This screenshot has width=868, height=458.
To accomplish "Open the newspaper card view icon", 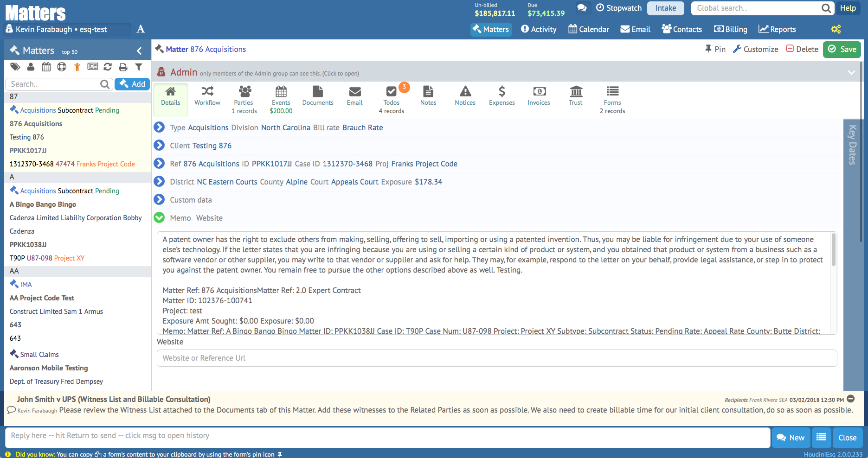I will pos(93,67).
